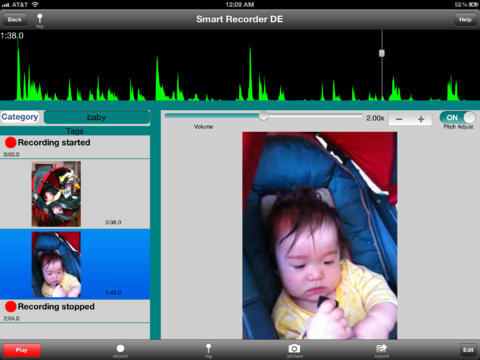
Task: Click the red dot beside Recording stopped
Action: [x=11, y=306]
